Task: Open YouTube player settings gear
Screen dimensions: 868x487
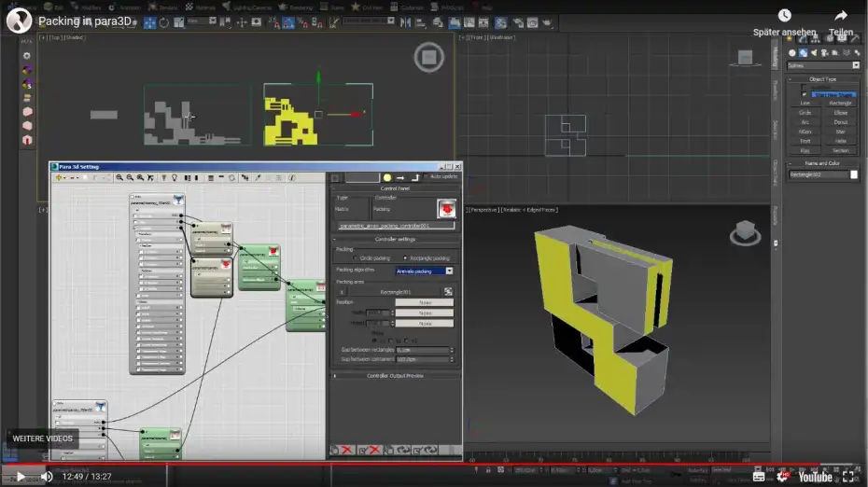Action: (783, 477)
